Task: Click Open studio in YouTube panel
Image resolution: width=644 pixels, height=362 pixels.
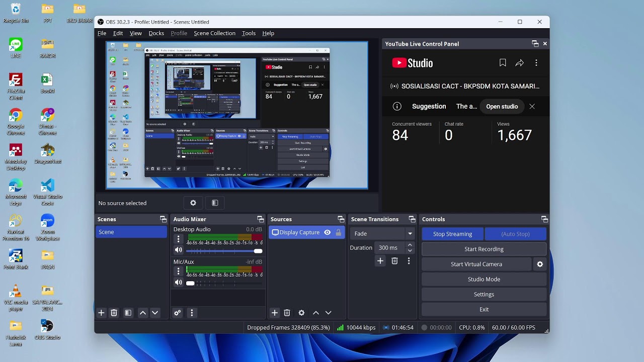Action: click(x=502, y=107)
